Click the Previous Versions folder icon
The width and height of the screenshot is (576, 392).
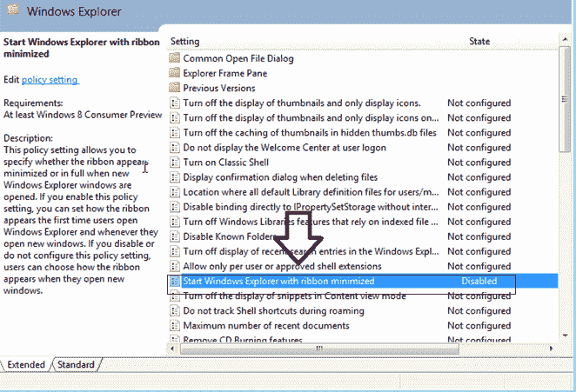pos(175,88)
